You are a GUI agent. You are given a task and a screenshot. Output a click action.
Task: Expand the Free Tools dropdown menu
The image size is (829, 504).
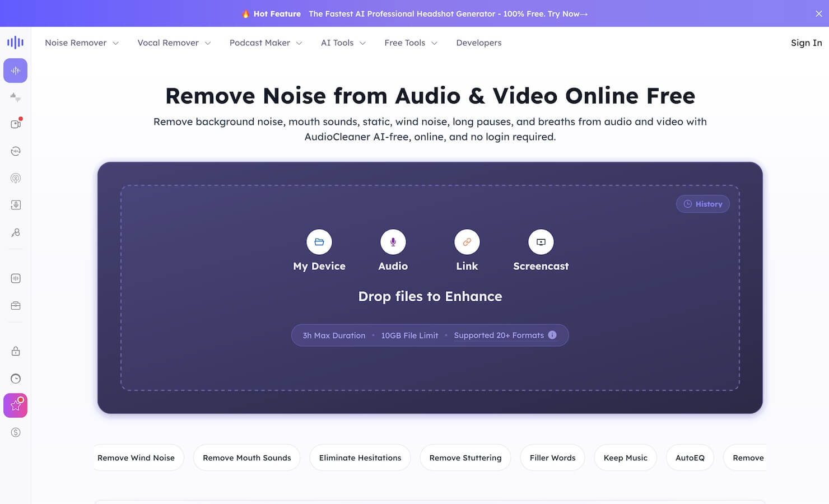[411, 43]
